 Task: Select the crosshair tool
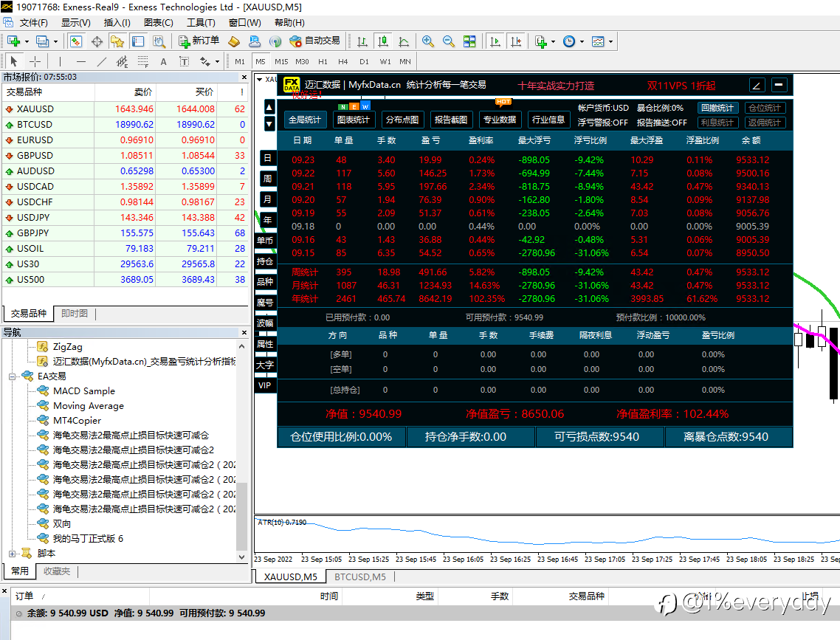(35, 61)
